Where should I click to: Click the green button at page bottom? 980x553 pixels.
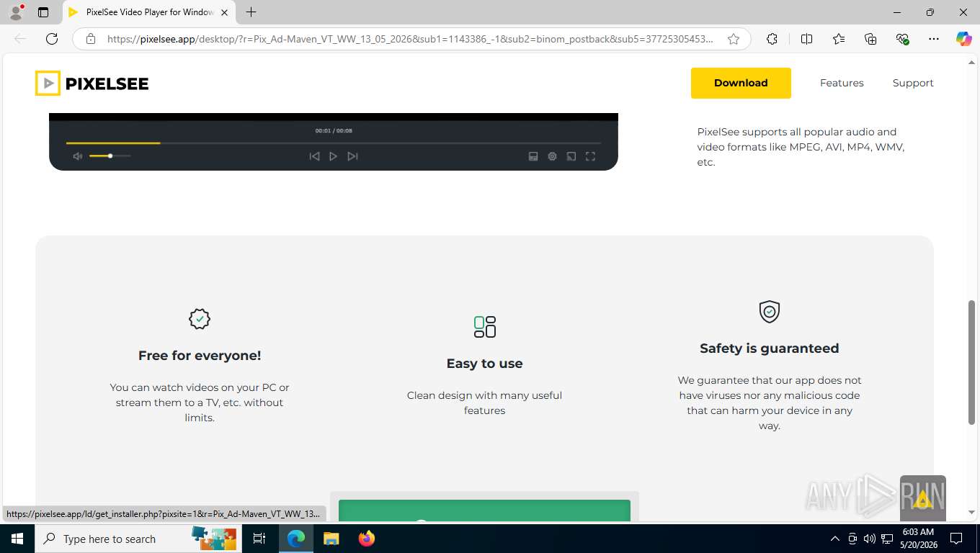[484, 511]
